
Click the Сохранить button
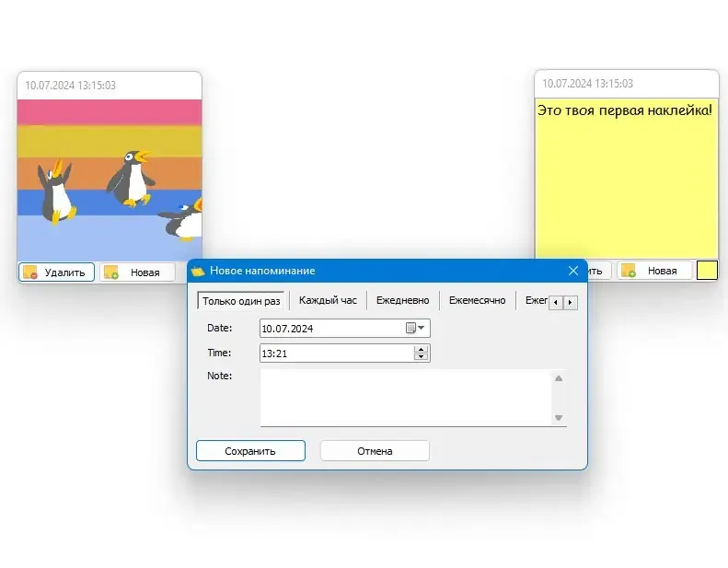(x=250, y=451)
